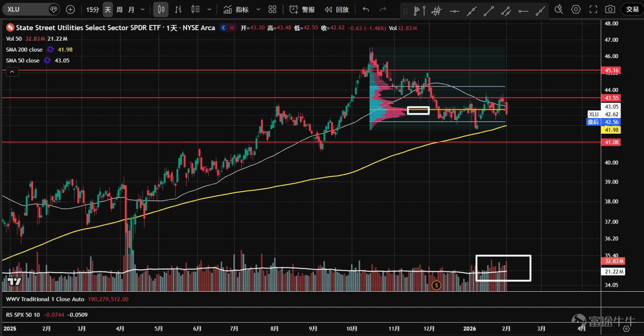
Task: Open chart settings hexagon icon
Action: 576,9
